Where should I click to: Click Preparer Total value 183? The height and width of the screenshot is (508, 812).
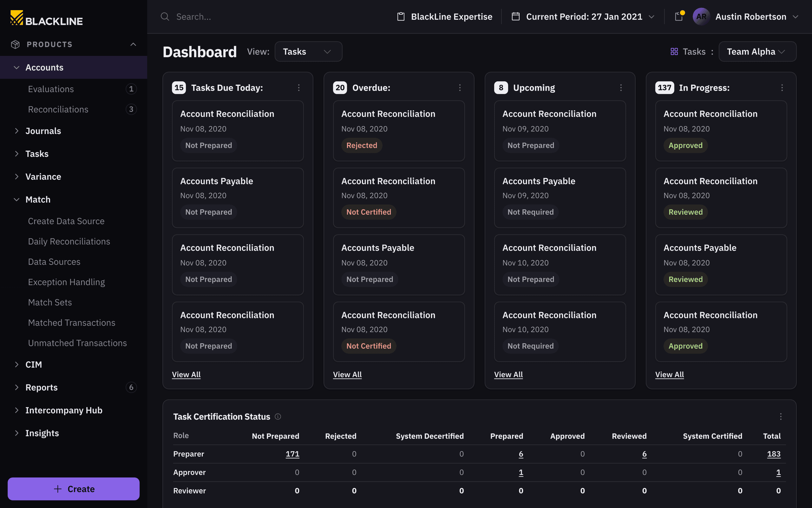774,454
